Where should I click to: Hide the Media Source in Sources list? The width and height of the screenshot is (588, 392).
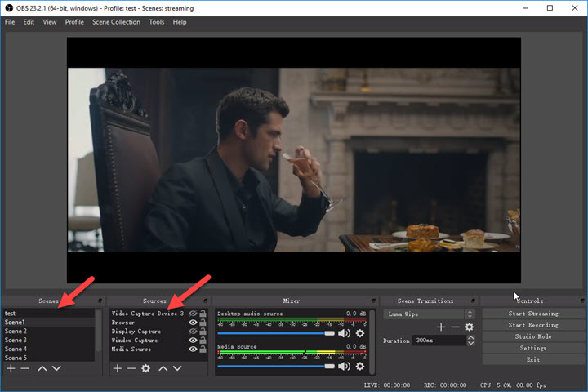(x=193, y=350)
